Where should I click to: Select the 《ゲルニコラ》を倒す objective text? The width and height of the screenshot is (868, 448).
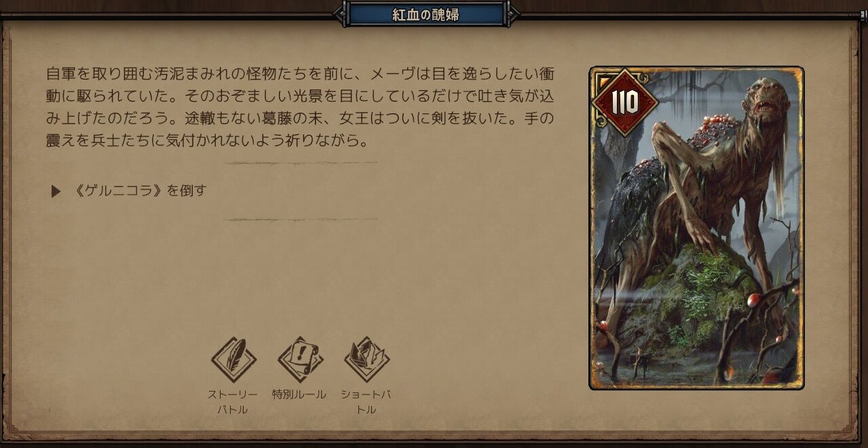point(139,191)
